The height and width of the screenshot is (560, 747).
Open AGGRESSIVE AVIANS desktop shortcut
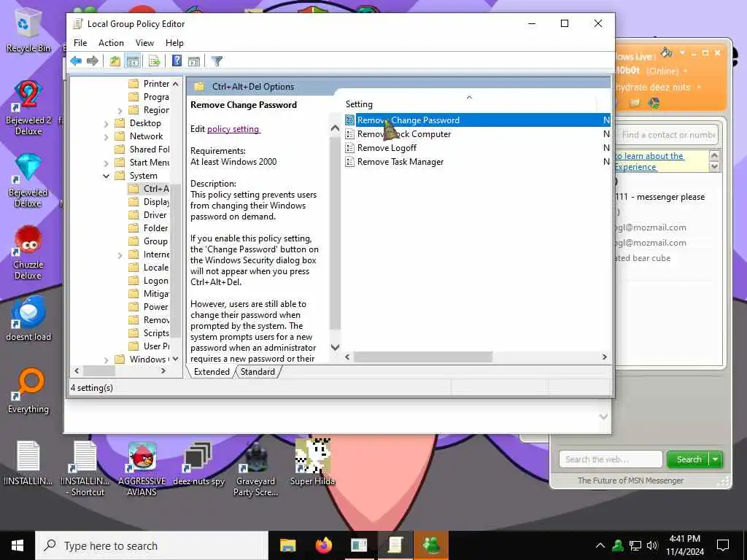click(142, 469)
